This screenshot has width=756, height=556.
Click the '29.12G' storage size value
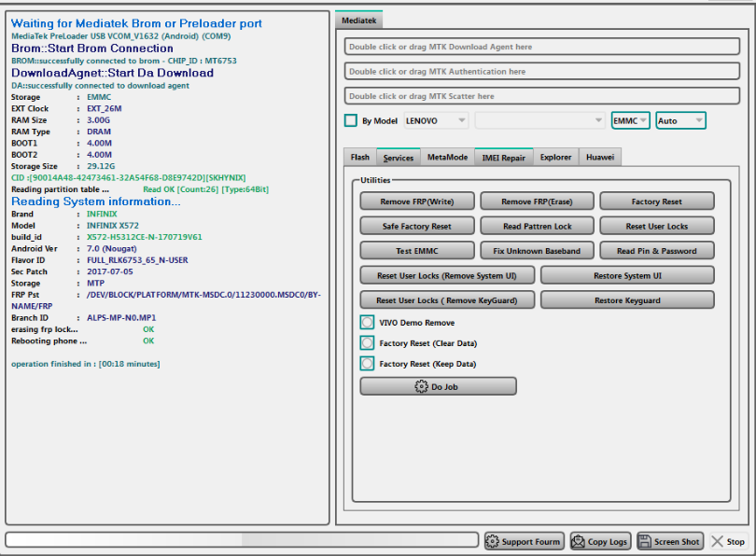click(101, 166)
